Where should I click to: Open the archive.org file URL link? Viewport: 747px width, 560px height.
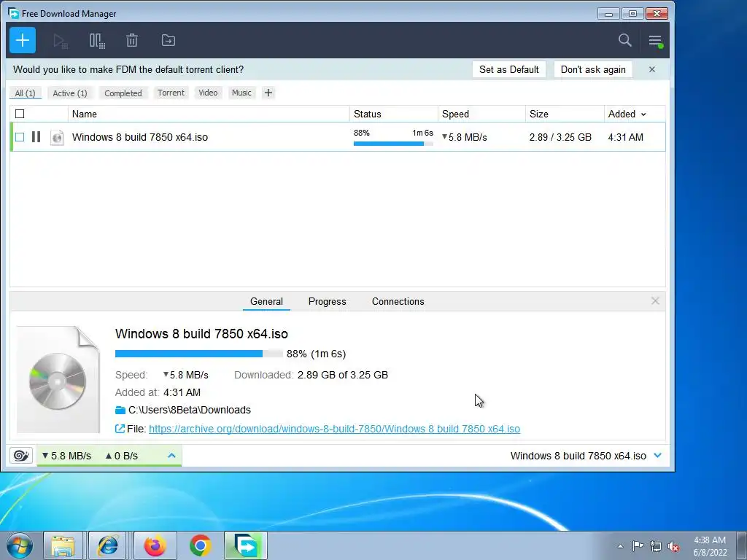334,429
